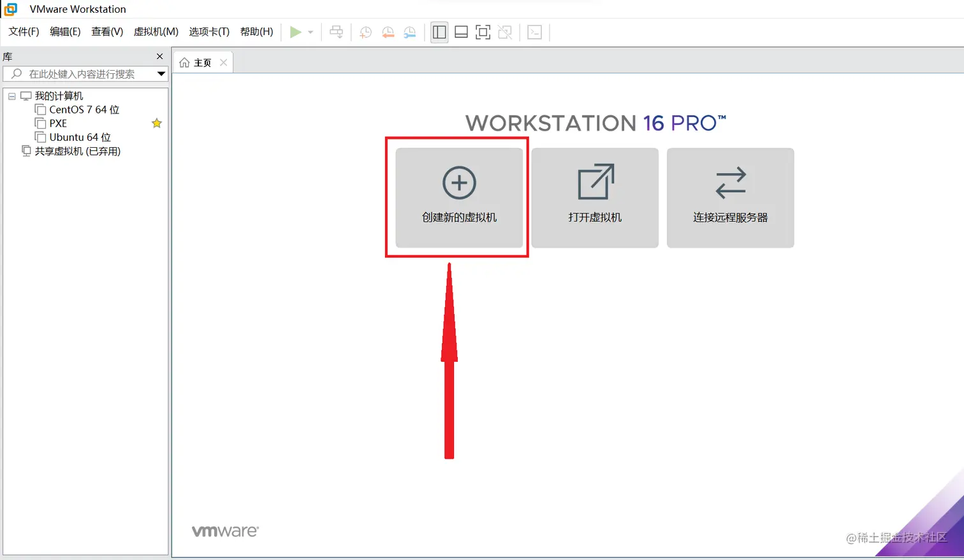Viewport: 964px width, 560px height.
Task: Click 打开虚拟机 button
Action: pos(595,197)
